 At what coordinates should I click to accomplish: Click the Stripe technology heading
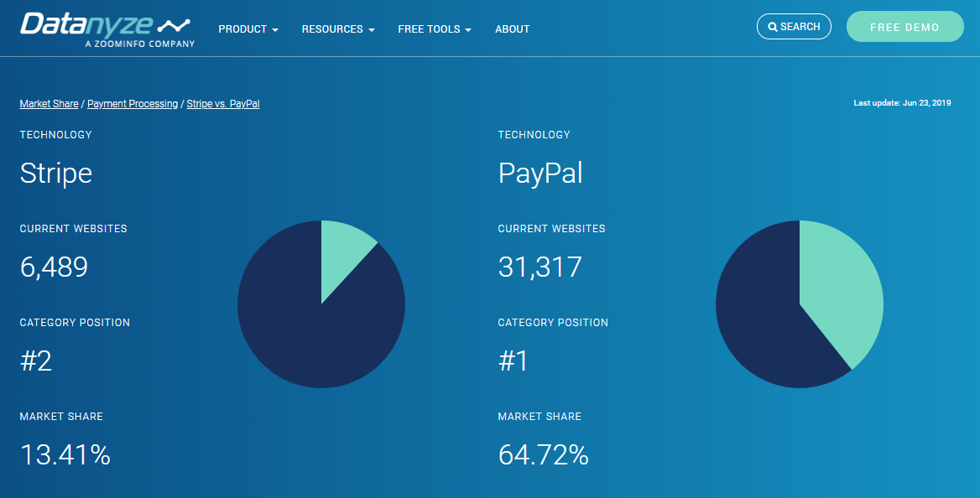pos(55,173)
